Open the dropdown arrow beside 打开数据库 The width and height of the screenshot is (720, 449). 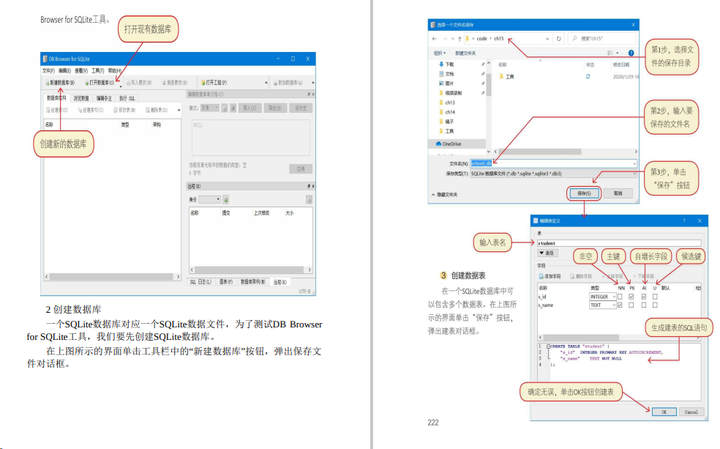[x=120, y=85]
